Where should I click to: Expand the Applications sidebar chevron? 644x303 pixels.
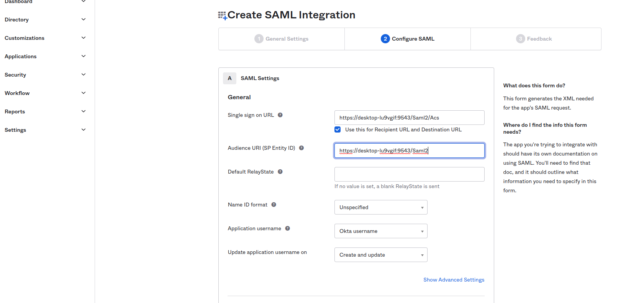(x=84, y=56)
